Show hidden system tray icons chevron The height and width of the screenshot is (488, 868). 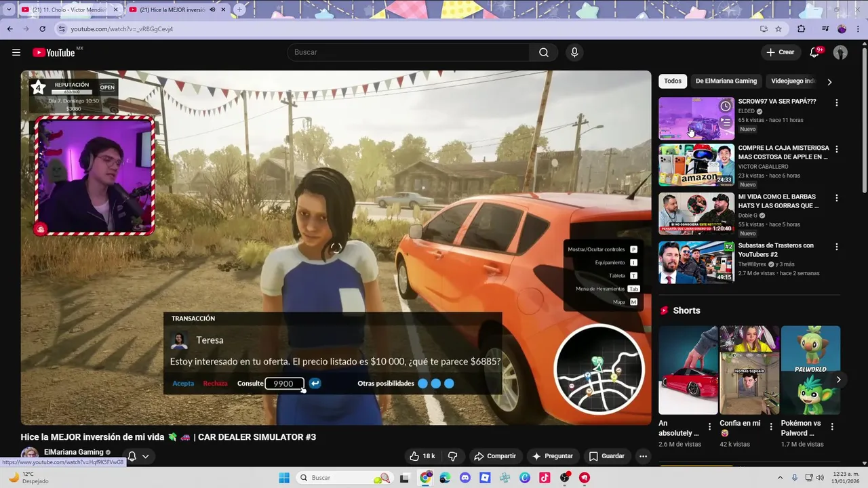pos(780,478)
